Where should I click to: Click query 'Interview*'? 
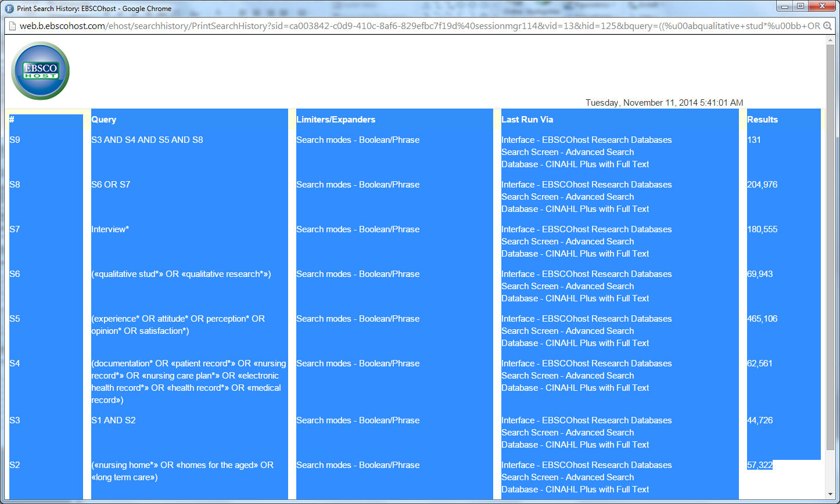click(110, 229)
